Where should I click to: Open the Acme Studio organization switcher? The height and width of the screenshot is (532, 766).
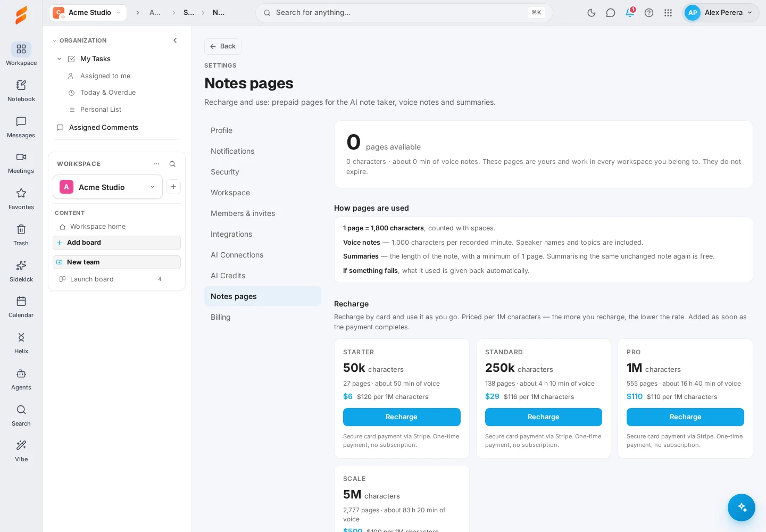click(88, 13)
